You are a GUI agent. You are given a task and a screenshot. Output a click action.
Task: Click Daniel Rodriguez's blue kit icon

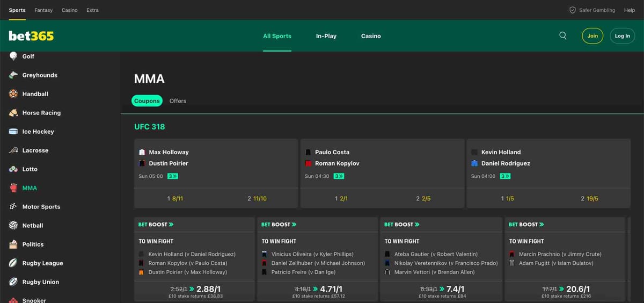[x=474, y=163]
